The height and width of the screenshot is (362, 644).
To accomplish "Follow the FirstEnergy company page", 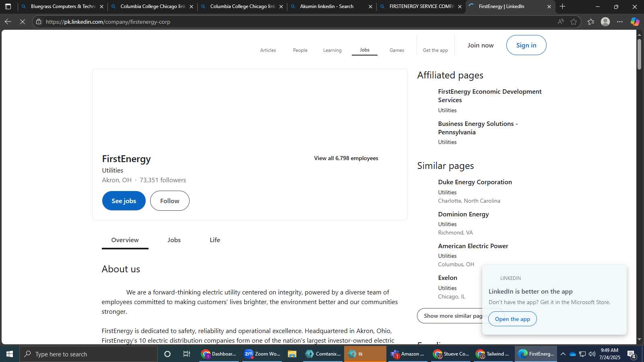I will click(x=170, y=201).
